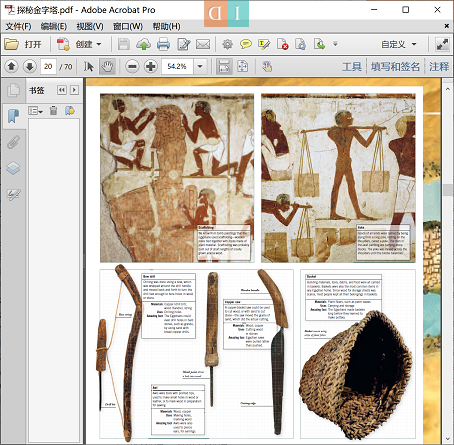Open the 窗口(W) menu
Viewport: 454px width, 445px height.
point(128,26)
